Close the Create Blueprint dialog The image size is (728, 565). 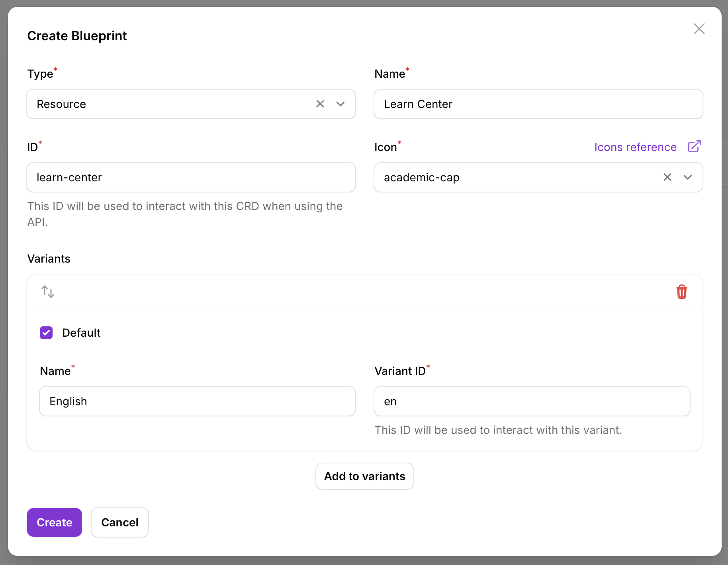click(700, 29)
